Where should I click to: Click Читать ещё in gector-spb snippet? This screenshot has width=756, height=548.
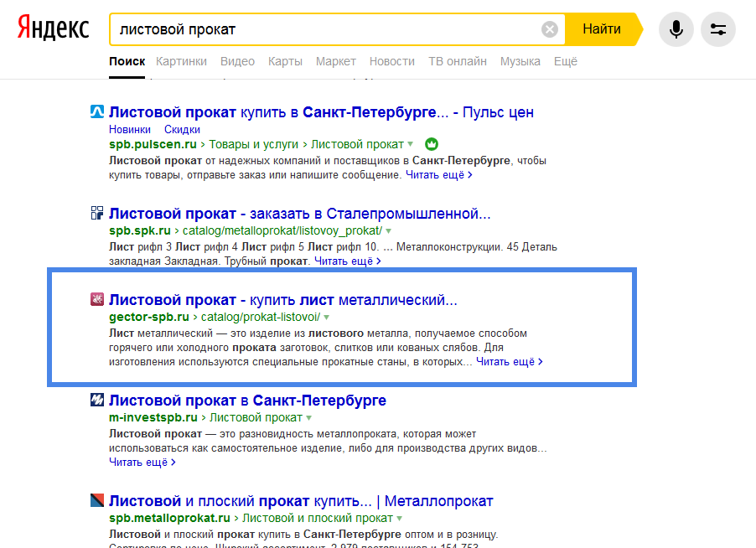click(509, 361)
